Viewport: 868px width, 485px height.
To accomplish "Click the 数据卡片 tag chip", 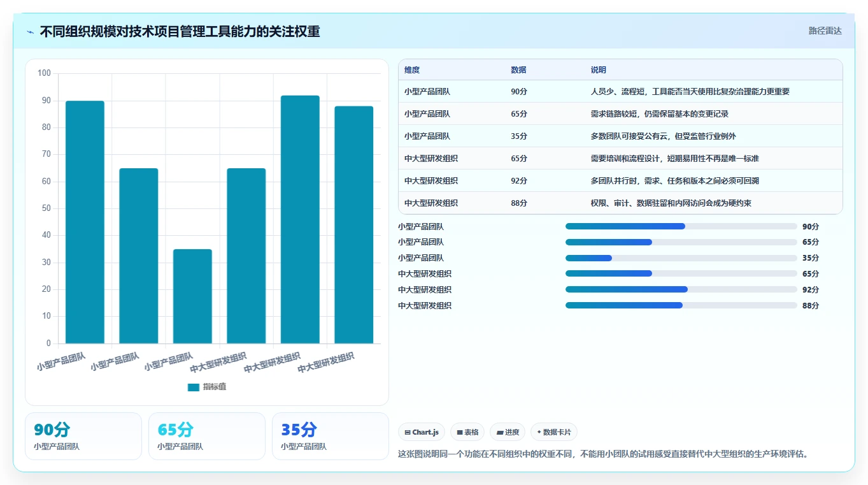I will click(x=554, y=432).
